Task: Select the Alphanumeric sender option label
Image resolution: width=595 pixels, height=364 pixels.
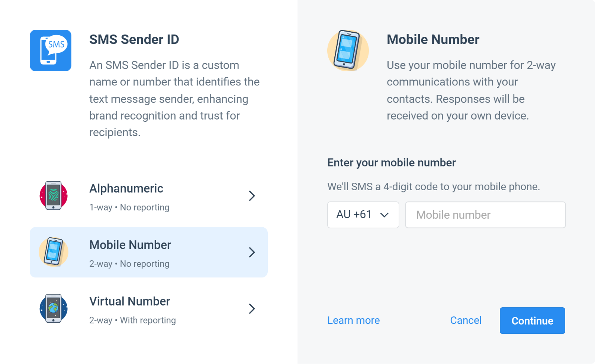Action: (x=126, y=188)
